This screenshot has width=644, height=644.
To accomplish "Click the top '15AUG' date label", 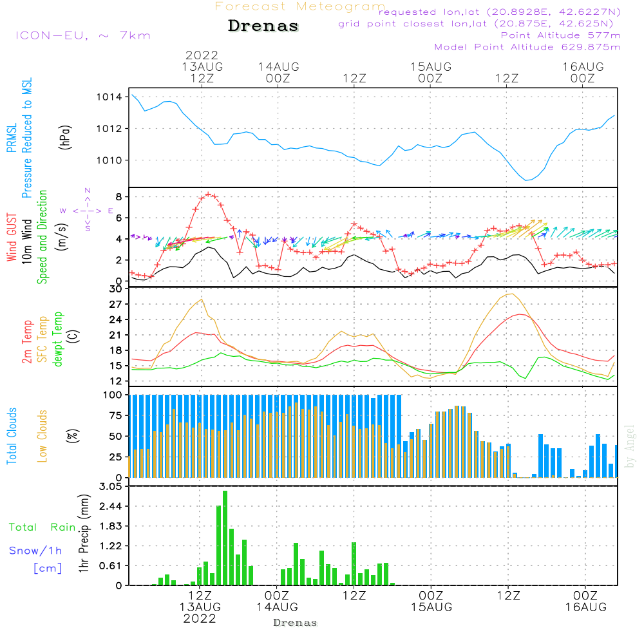I will [431, 66].
